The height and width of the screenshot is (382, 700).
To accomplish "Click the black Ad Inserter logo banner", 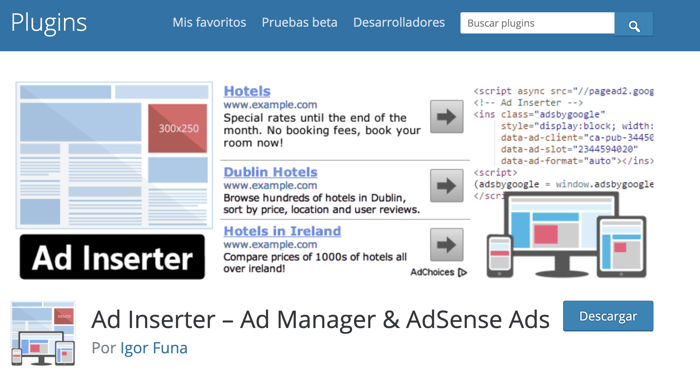I will (x=112, y=257).
